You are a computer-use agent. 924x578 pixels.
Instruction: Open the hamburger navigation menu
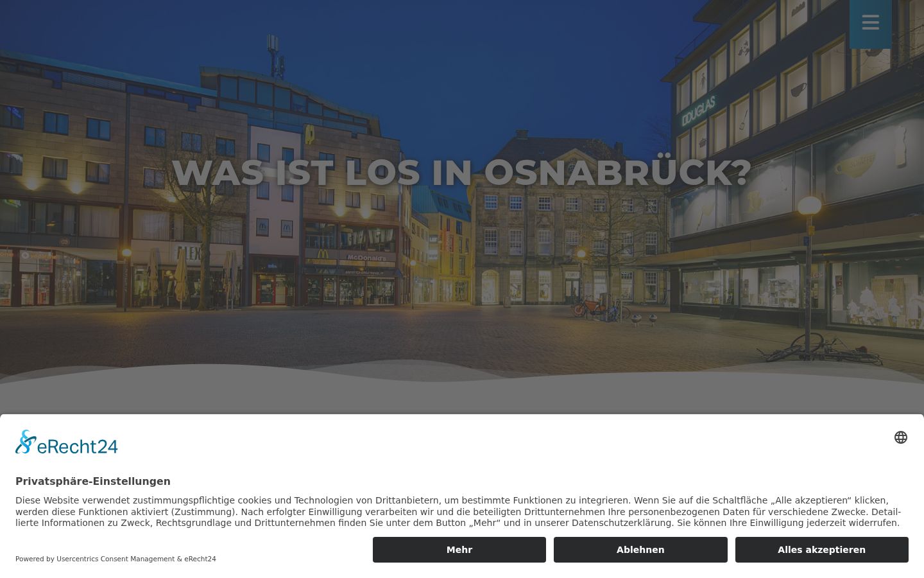click(870, 23)
